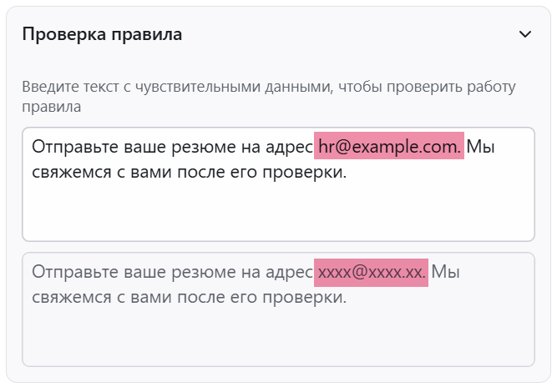Click word правила under the hint text
This screenshot has height=392, width=557.
pos(52,107)
